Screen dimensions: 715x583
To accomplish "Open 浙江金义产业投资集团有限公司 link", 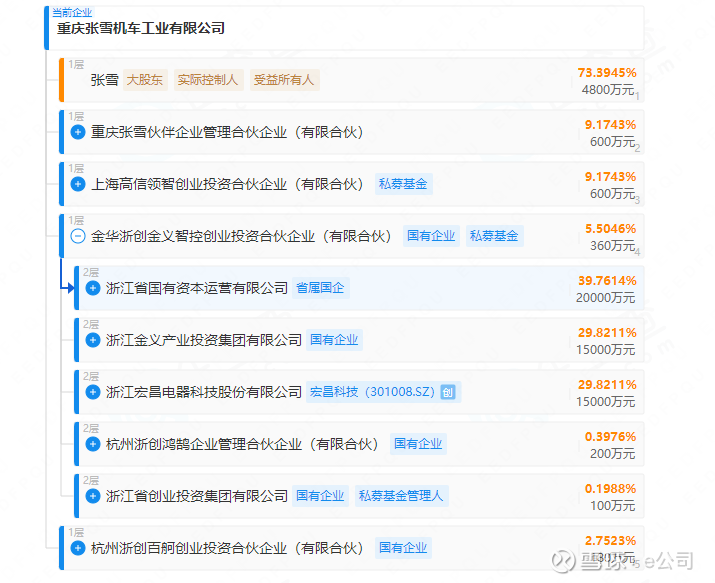I will click(x=204, y=340).
